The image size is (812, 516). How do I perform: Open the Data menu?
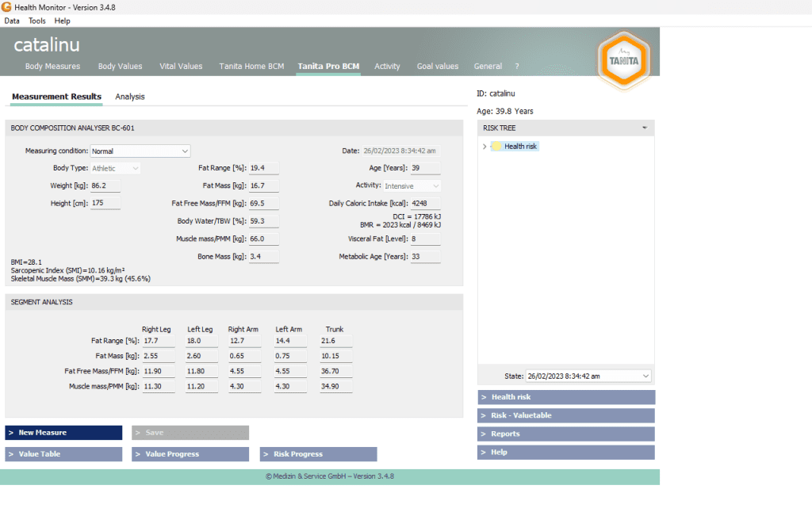pos(12,21)
